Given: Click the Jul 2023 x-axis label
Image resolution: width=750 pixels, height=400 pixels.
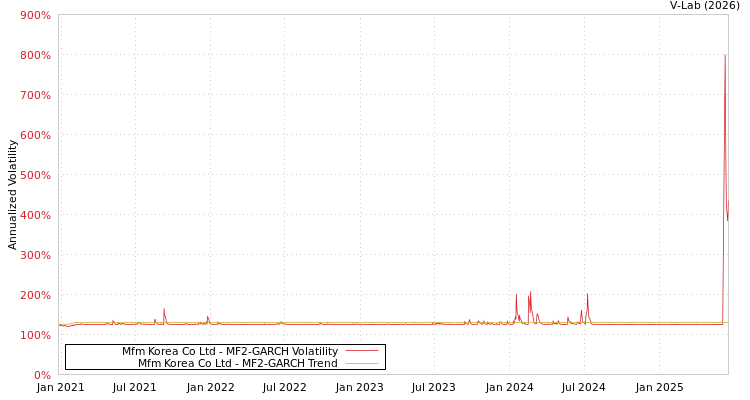Looking at the screenshot, I should pyautogui.click(x=434, y=388).
